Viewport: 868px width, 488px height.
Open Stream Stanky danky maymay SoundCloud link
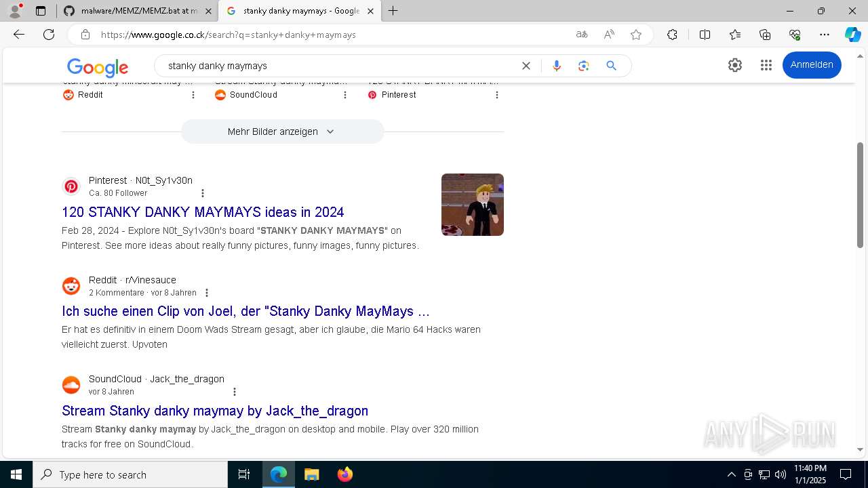point(215,411)
